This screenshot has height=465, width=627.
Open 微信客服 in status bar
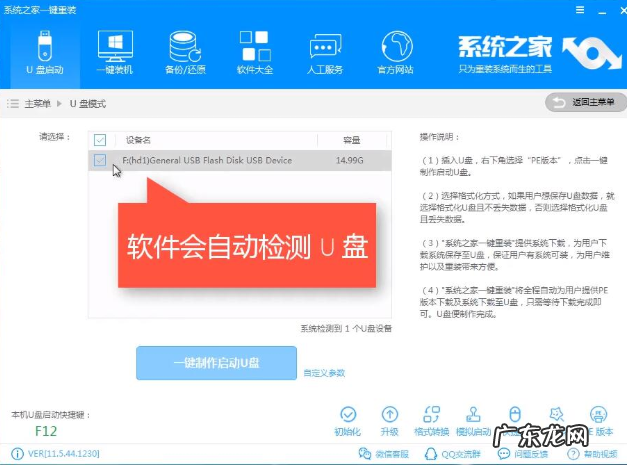point(383,454)
